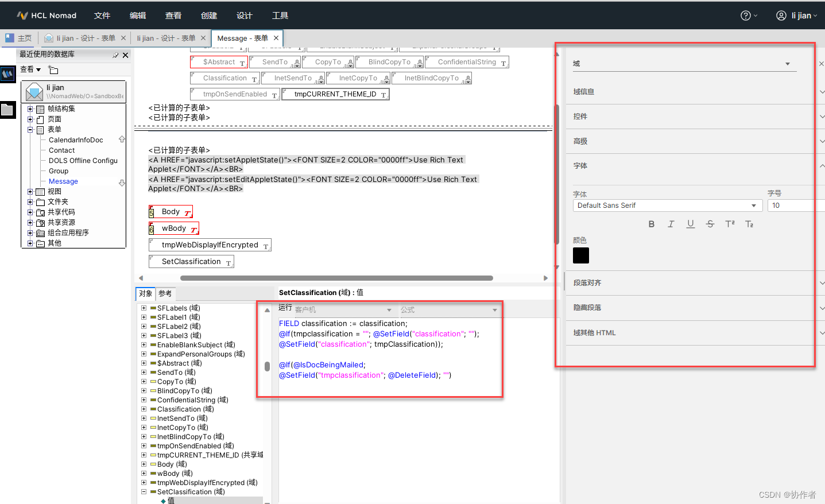Select the wBody rich text field
This screenshot has width=825, height=504.
173,228
